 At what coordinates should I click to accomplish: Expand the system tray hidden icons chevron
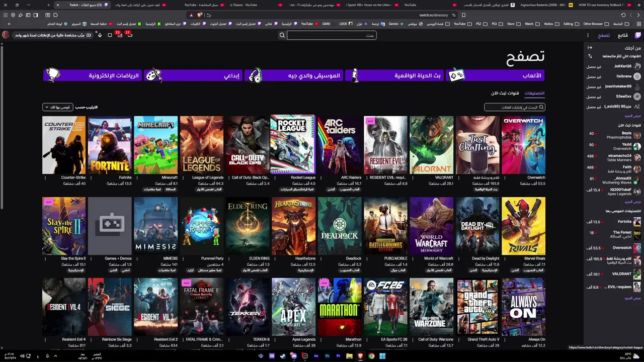tap(55, 356)
